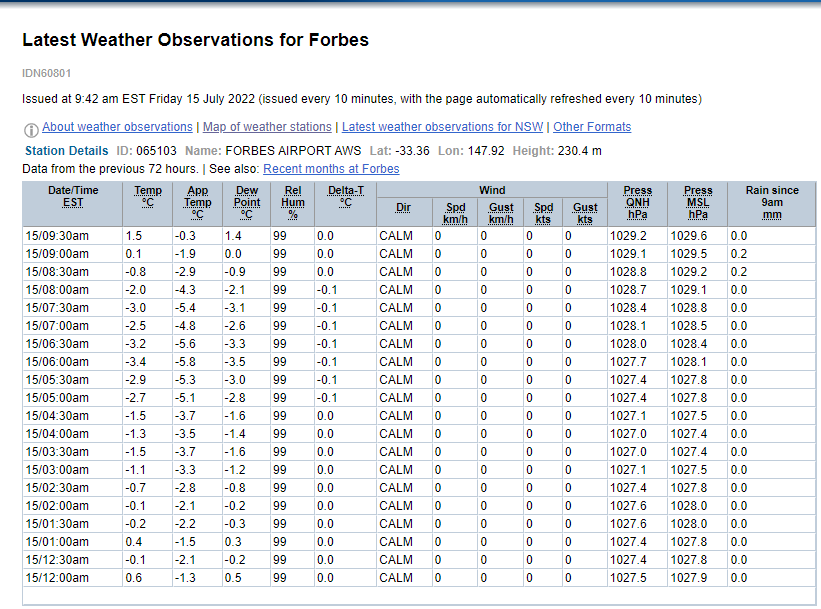Open the Other Formats link
The height and width of the screenshot is (609, 821).
(592, 127)
